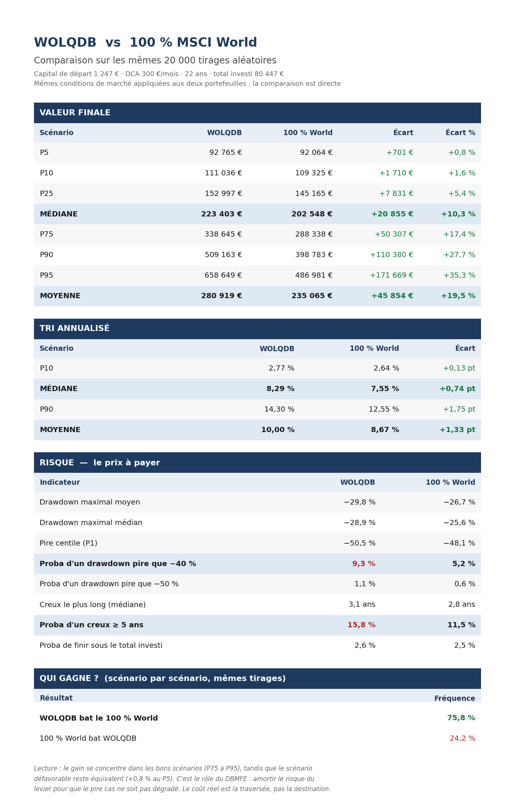This screenshot has height=812, width=515.
Task: Click the drawdown value "−50,5 %"
Action: click(x=359, y=543)
